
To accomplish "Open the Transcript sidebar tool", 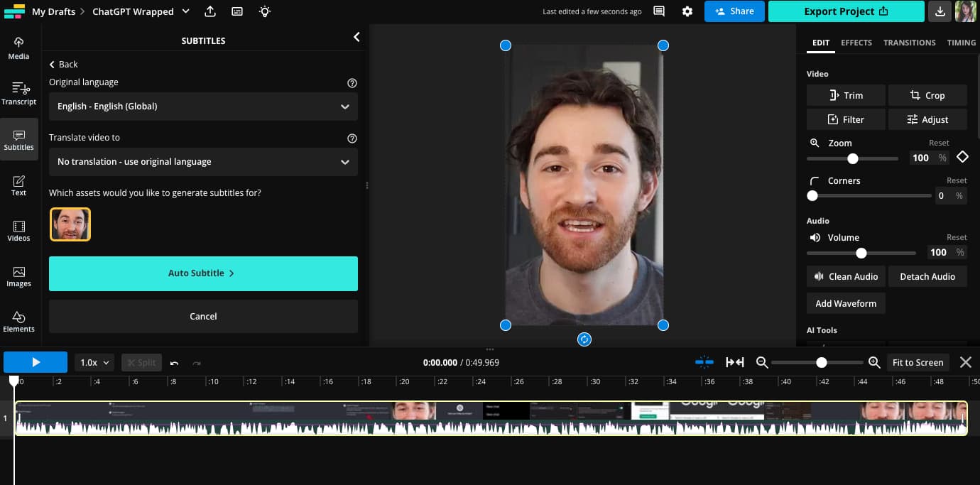I will tap(18, 94).
